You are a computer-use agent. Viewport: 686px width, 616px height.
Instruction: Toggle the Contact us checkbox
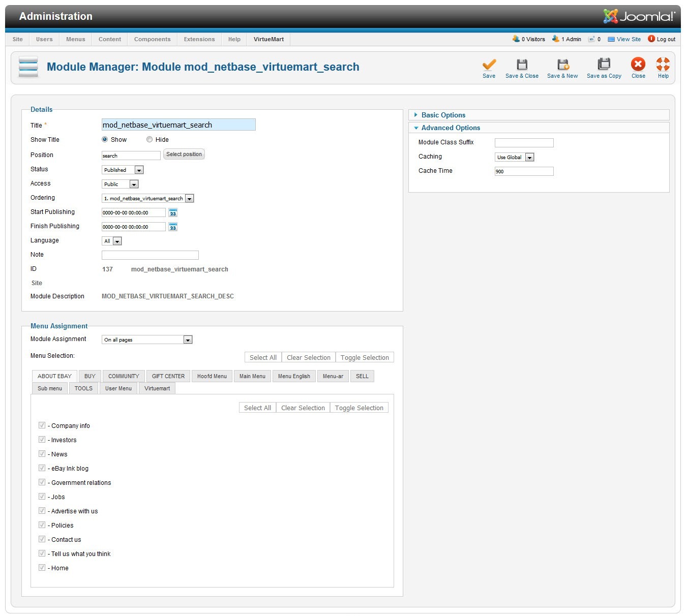pos(42,539)
